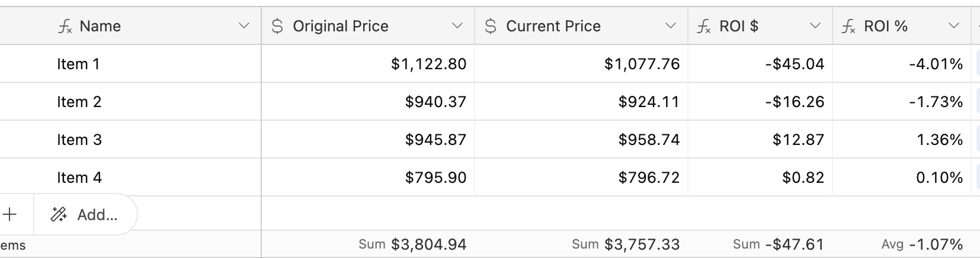The image size is (980, 258).
Task: Click the formula icon beside ROI $
Action: coord(704,27)
